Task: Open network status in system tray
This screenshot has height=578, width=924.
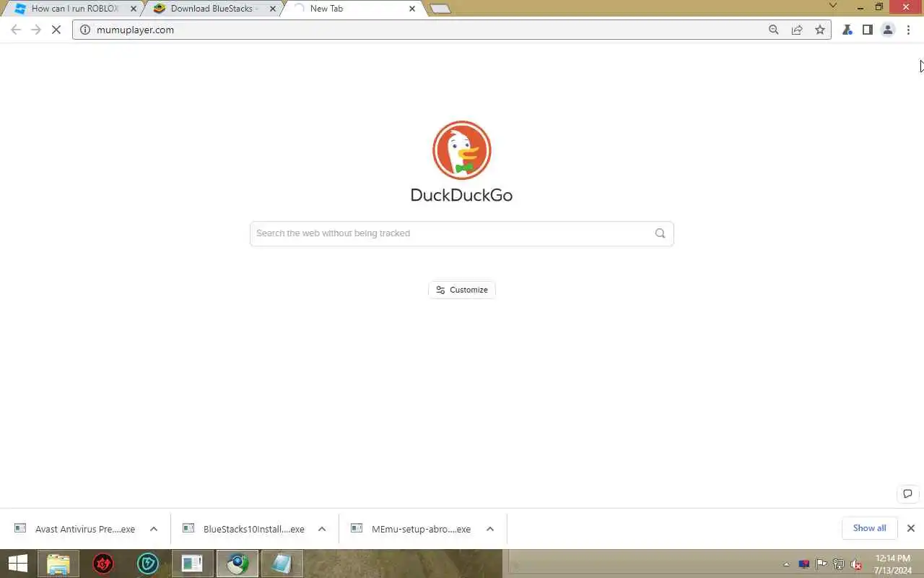Action: point(839,564)
